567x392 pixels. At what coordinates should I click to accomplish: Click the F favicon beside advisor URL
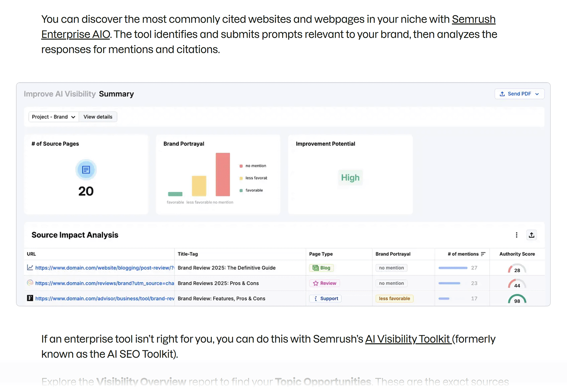point(30,298)
